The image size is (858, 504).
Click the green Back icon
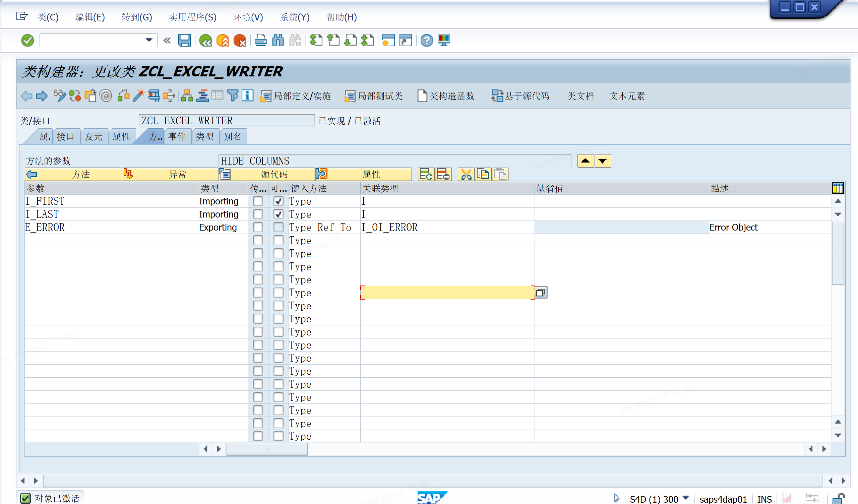click(x=205, y=41)
